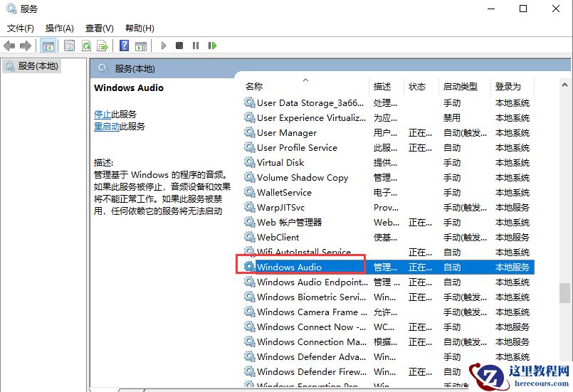Stop the service with the stop icon
This screenshot has width=573, height=392.
[179, 46]
